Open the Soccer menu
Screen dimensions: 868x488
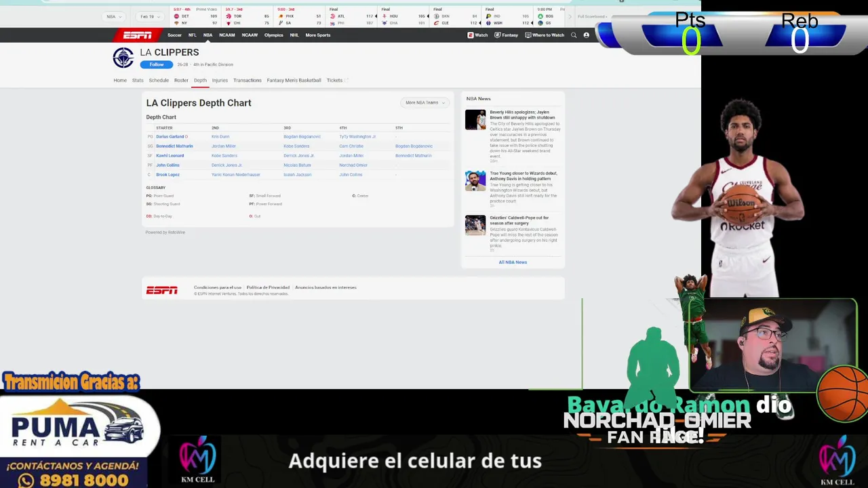(x=174, y=35)
